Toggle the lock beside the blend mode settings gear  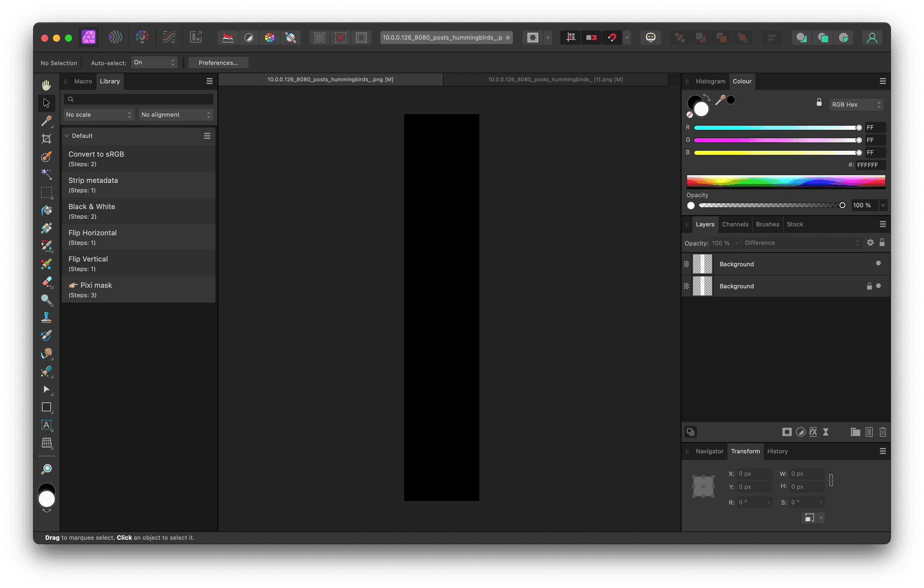882,243
